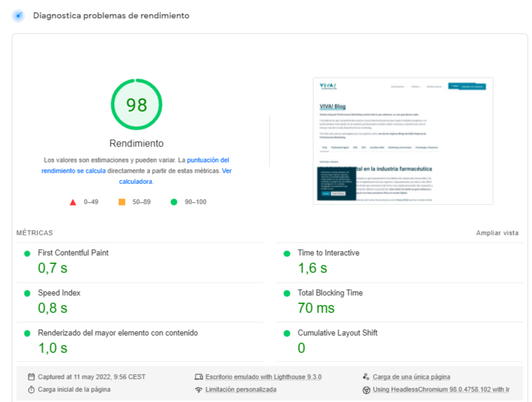This screenshot has height=402, width=532.
Task: Select 'Renderizado del mayor elemento con contenido' label
Action: click(x=118, y=333)
